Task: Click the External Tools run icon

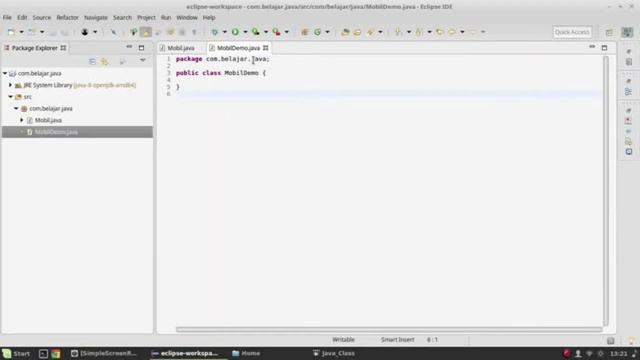Action: click(277, 32)
